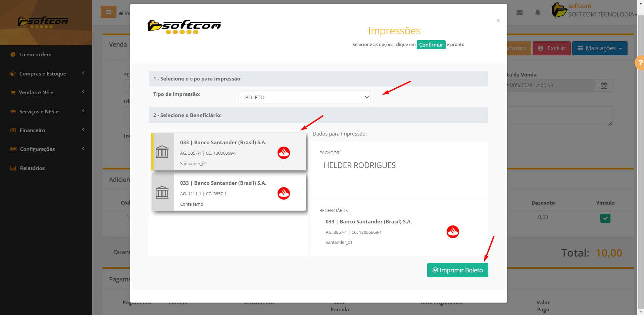
Task: Open the notifications bell icon
Action: point(538,13)
